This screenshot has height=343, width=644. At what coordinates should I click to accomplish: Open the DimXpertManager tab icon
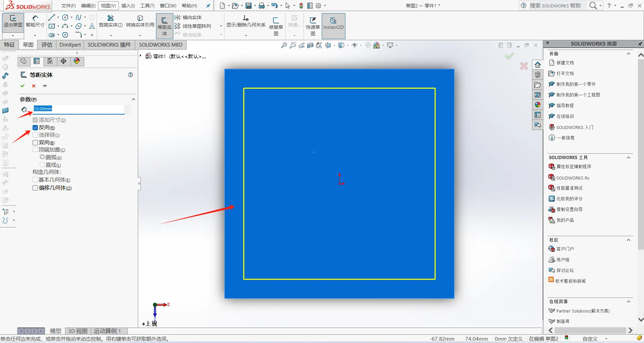(63, 61)
